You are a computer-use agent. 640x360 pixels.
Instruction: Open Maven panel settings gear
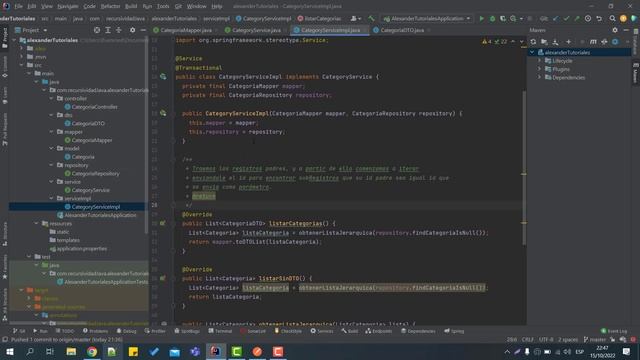point(615,30)
